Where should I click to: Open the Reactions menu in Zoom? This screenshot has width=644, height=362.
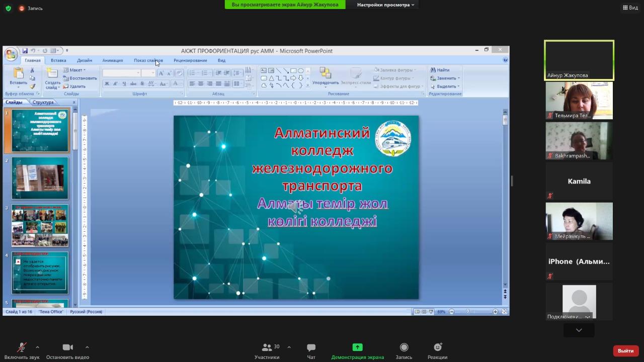pos(437,347)
